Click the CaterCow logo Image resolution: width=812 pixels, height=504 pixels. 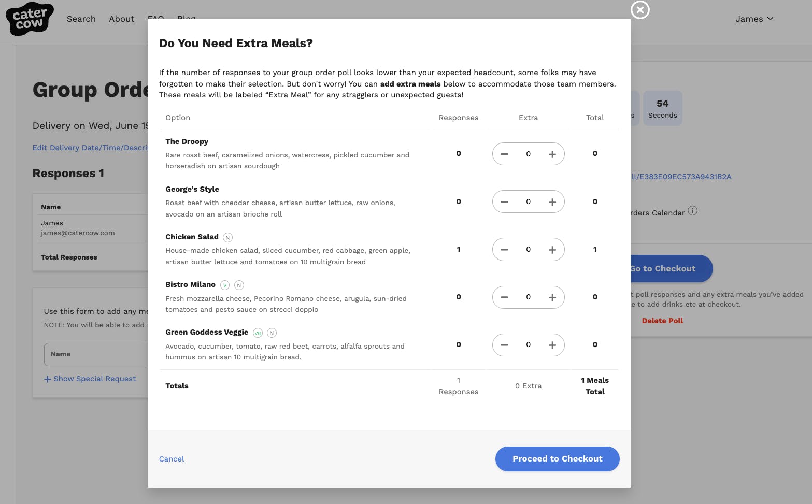[x=30, y=19]
